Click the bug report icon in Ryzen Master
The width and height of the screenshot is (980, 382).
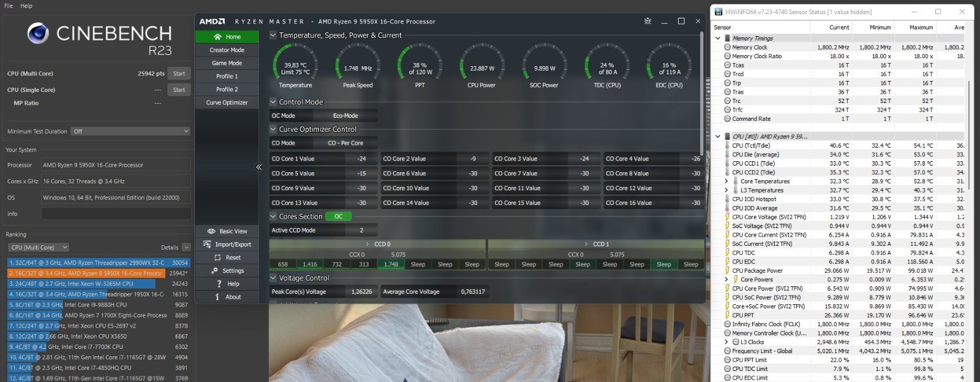(647, 21)
